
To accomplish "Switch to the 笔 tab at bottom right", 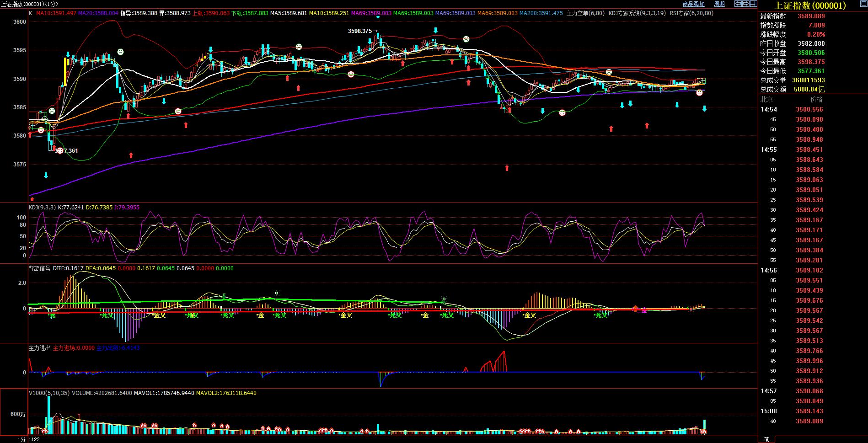I will point(766,439).
